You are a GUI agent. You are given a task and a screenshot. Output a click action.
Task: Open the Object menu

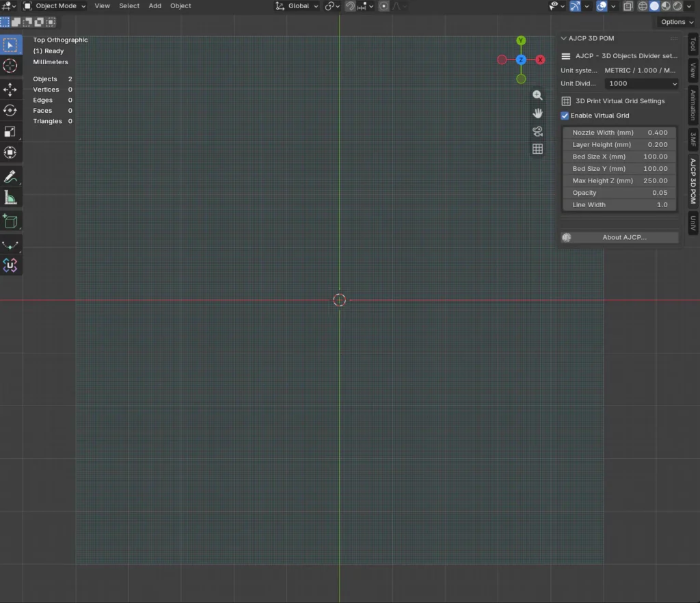180,5
